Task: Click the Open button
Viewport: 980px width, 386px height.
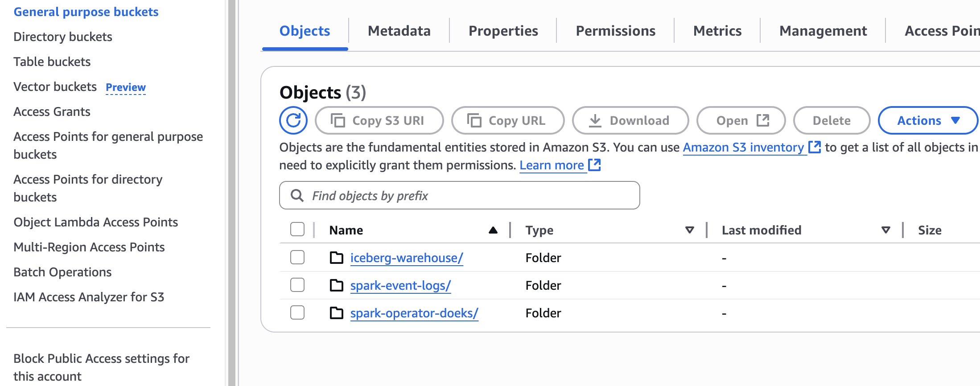Action: (x=741, y=120)
